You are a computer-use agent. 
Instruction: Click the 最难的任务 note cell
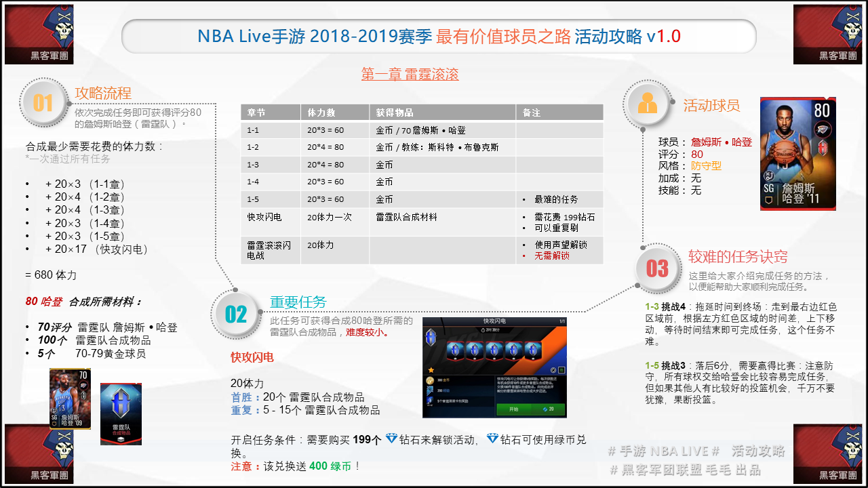click(x=559, y=199)
